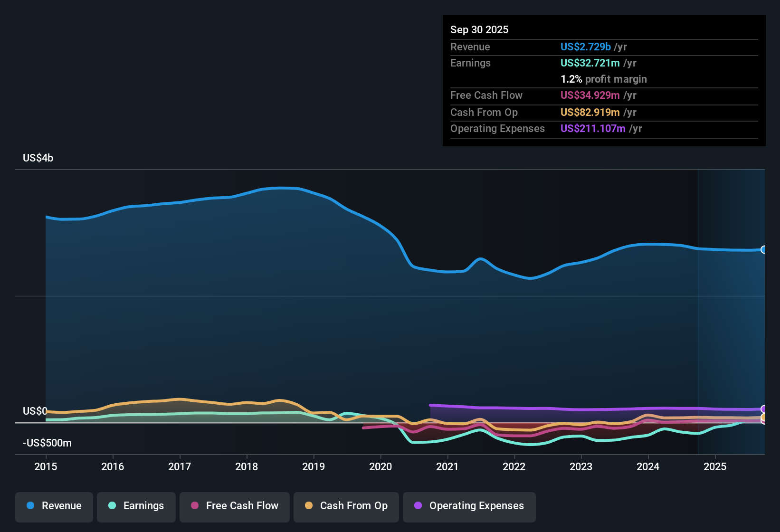
Task: Click the purple Operating Expenses legend dot
Action: 418,506
